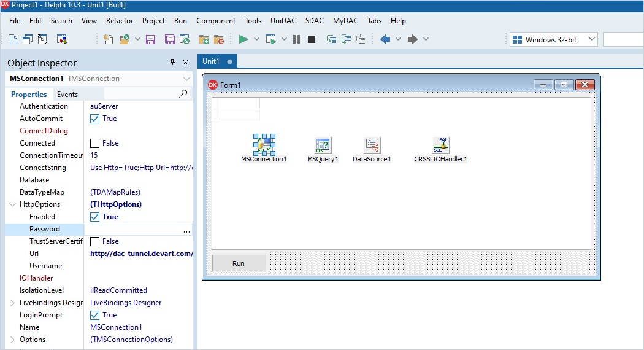The width and height of the screenshot is (644, 350).
Task: Select the Authentication auServer value
Action: coord(104,106)
